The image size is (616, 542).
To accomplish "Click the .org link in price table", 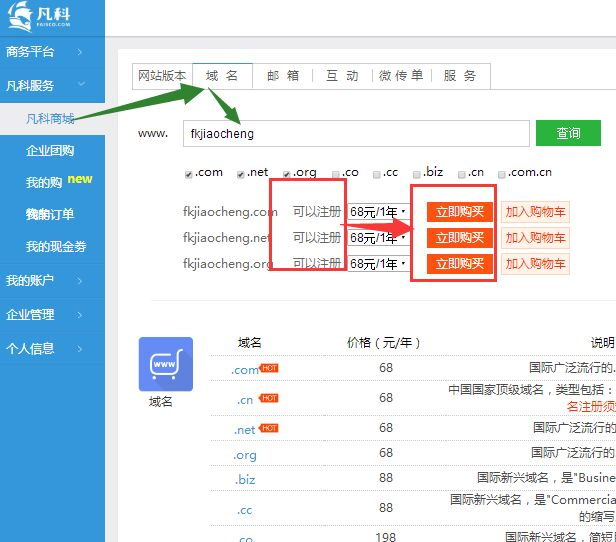I will tap(245, 456).
